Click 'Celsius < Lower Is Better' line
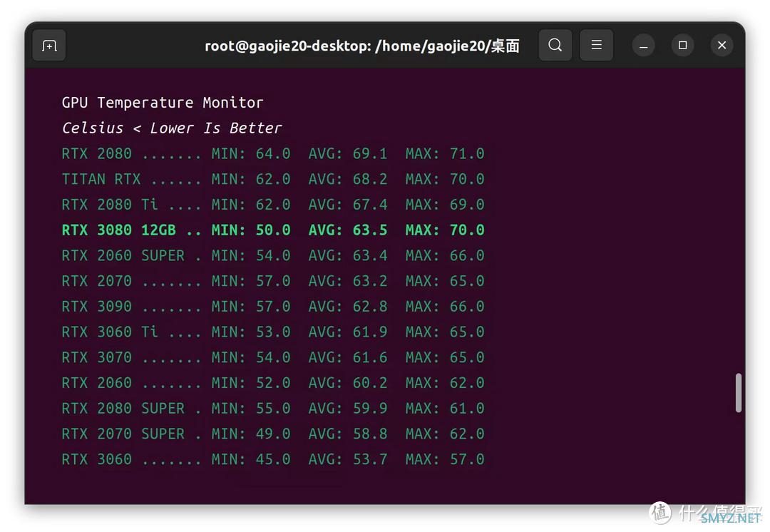The height and width of the screenshot is (532, 770). pos(171,128)
